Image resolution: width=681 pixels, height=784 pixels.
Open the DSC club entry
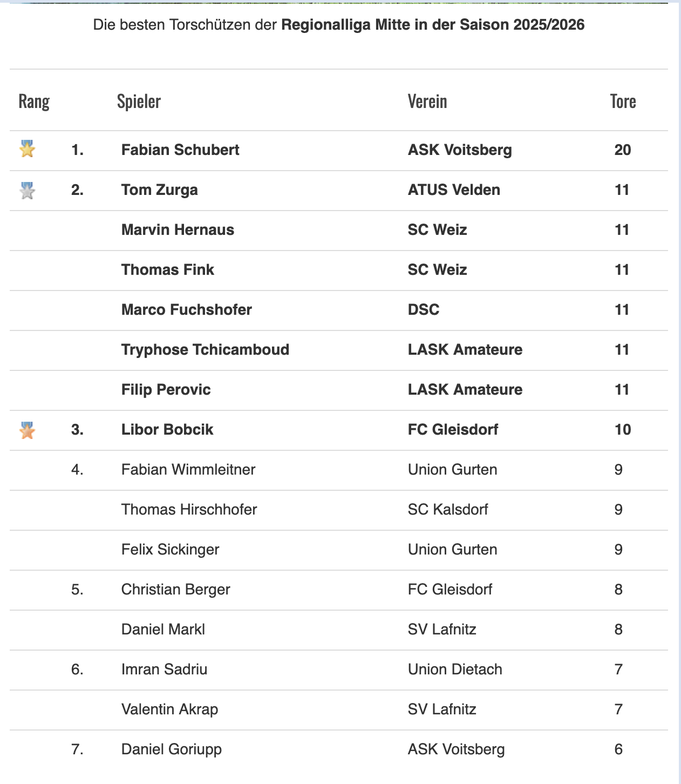(424, 309)
